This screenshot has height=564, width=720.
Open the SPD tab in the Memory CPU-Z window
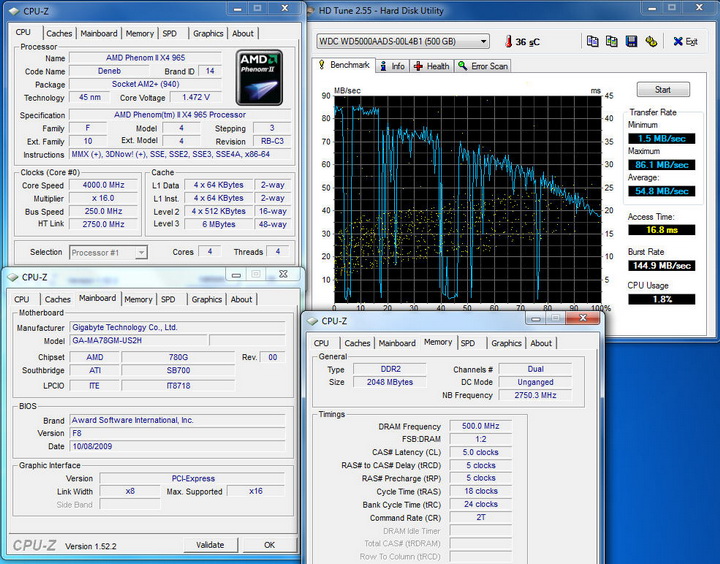[467, 343]
